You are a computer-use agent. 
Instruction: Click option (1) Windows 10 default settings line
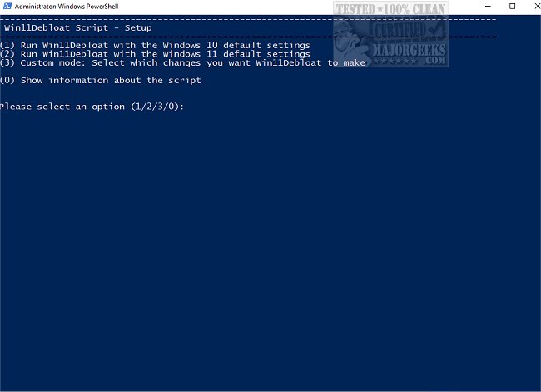point(155,45)
